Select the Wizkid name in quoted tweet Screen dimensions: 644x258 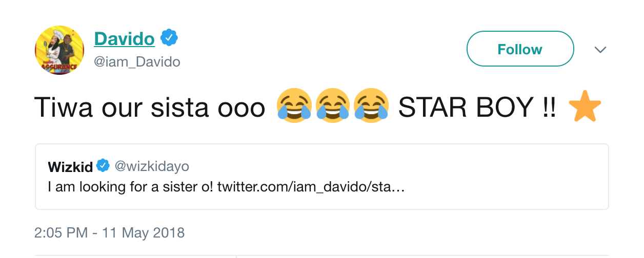pyautogui.click(x=70, y=167)
